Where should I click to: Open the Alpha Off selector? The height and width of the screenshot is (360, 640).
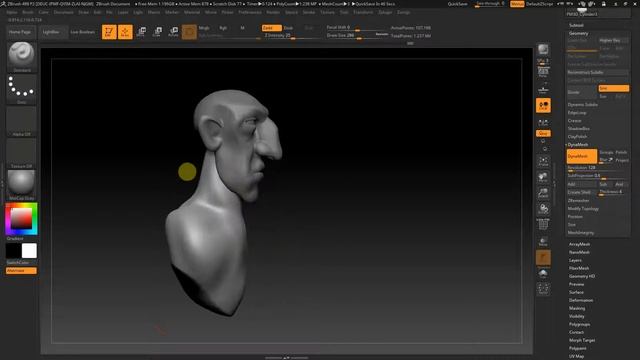[21, 121]
